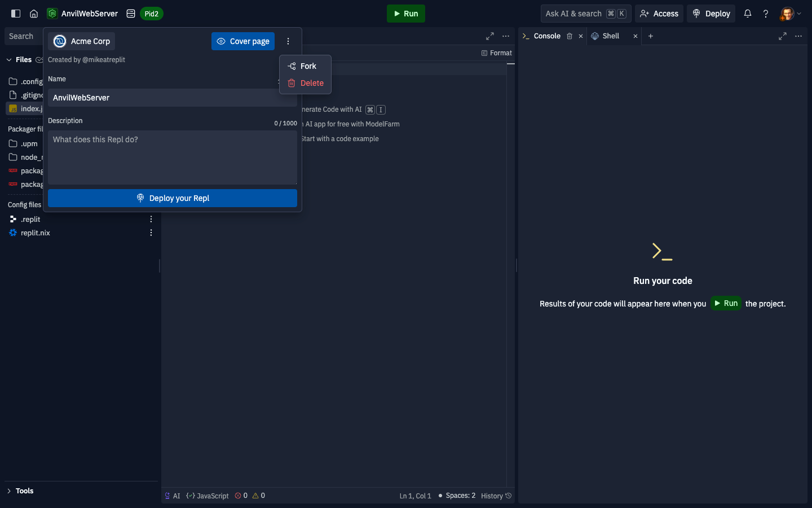Open the Cover page
Viewport: 812px width, 508px height.
pos(243,41)
